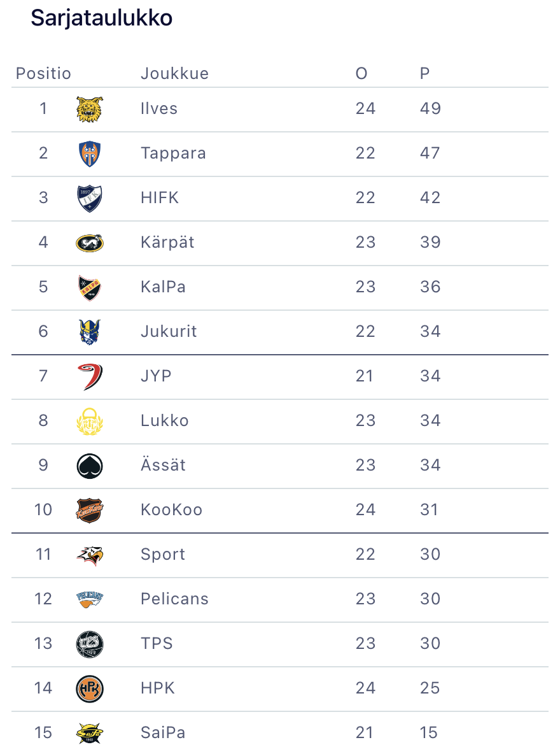
Task: Sort standings by the O column
Action: tap(361, 74)
